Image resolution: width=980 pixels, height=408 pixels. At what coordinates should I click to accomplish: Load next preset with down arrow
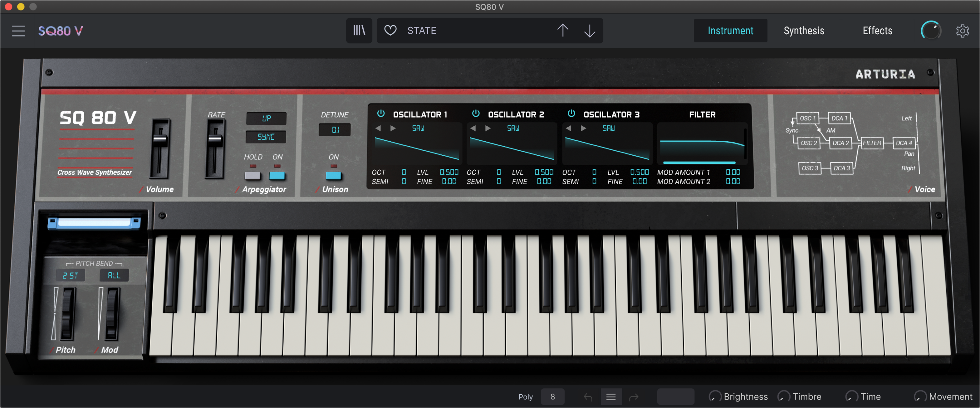589,30
